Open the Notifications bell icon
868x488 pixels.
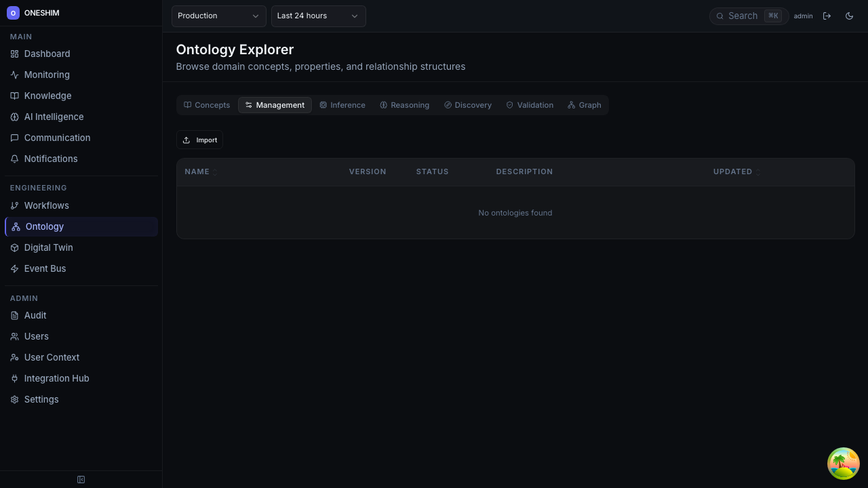tap(14, 159)
